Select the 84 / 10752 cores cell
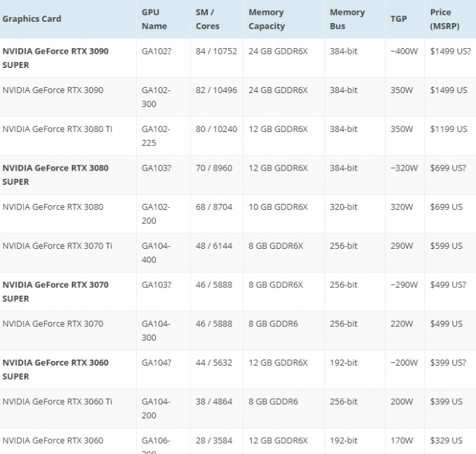 [216, 51]
